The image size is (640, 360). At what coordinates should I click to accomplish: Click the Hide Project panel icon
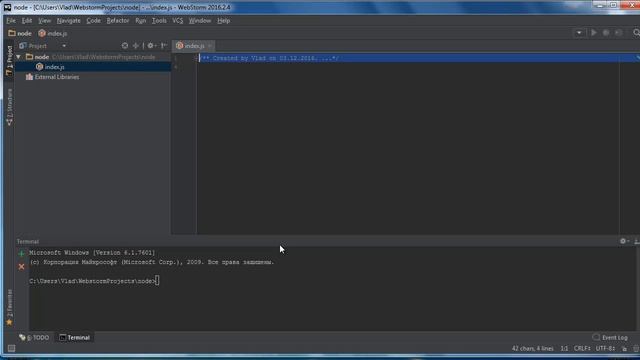(164, 46)
